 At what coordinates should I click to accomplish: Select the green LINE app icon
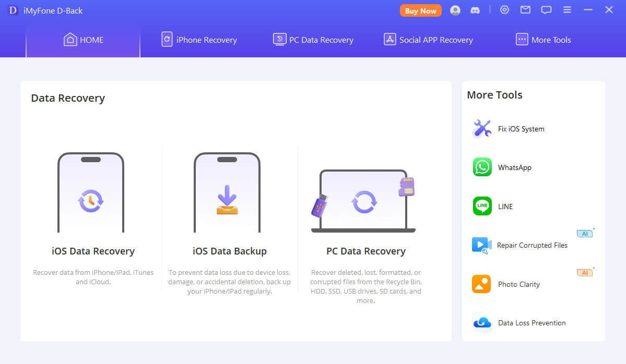pyautogui.click(x=482, y=206)
